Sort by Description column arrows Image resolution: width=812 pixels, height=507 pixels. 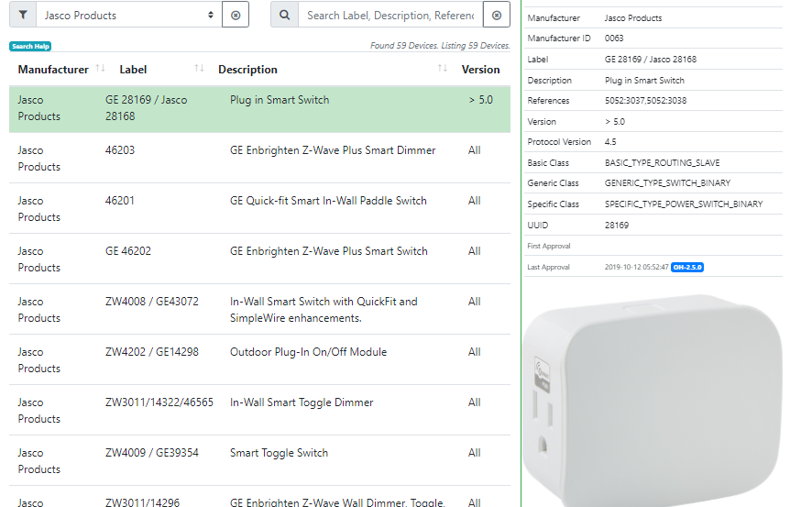click(x=443, y=70)
